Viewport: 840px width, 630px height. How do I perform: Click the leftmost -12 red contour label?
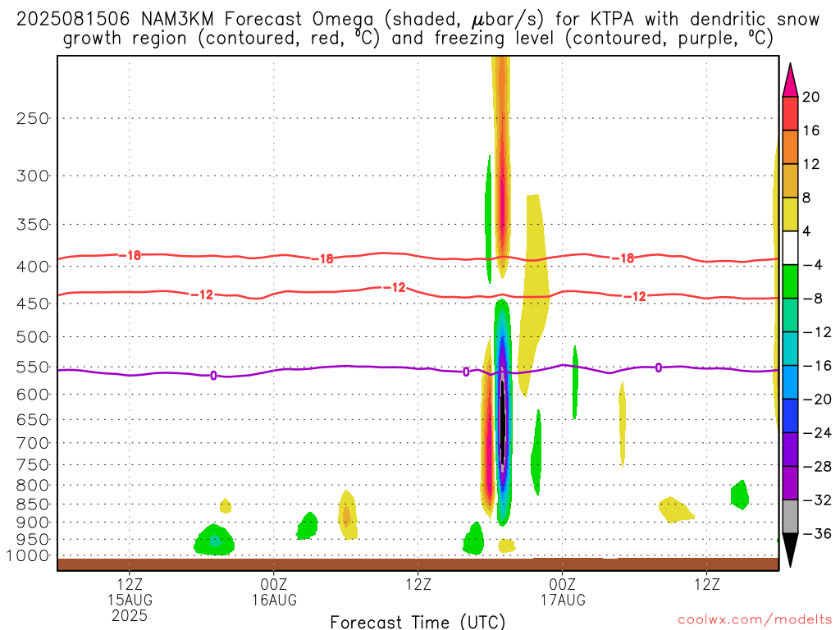point(202,294)
